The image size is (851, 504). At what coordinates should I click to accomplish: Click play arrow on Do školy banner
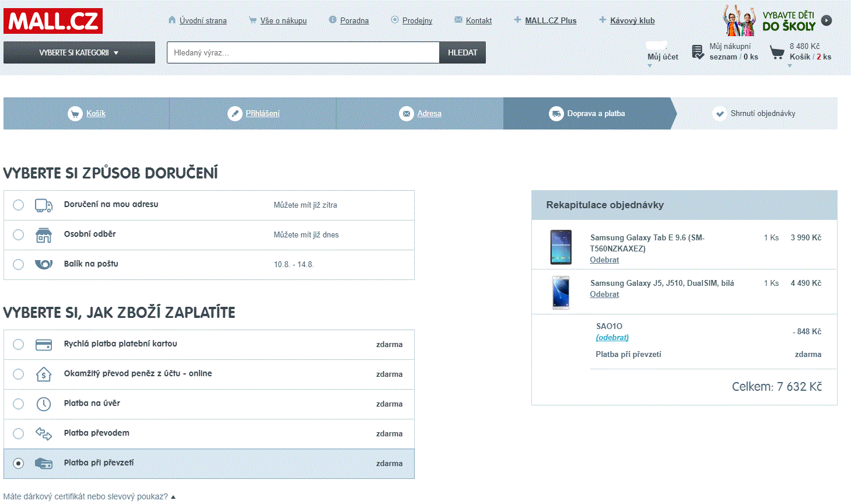point(827,20)
